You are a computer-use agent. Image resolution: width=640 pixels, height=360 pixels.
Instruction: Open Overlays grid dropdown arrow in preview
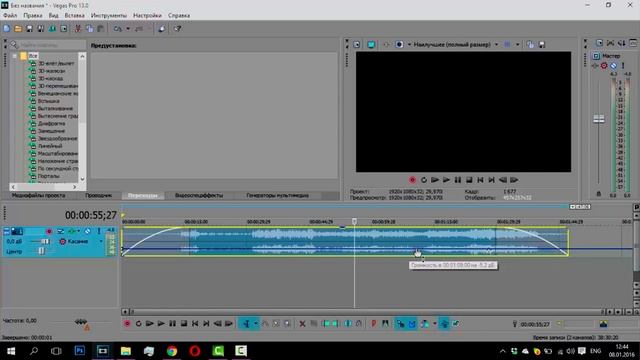[x=517, y=44]
